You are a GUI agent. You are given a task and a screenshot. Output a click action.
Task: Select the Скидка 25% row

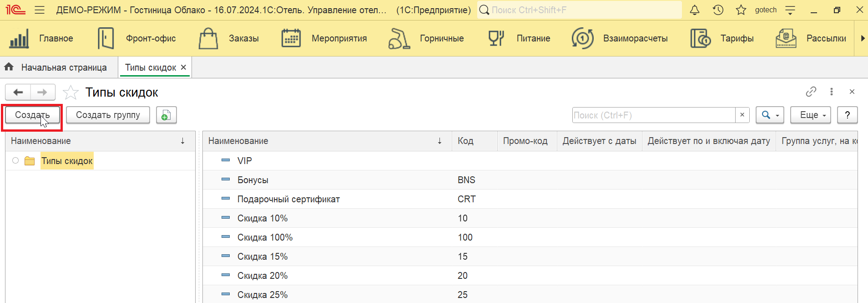click(530, 294)
